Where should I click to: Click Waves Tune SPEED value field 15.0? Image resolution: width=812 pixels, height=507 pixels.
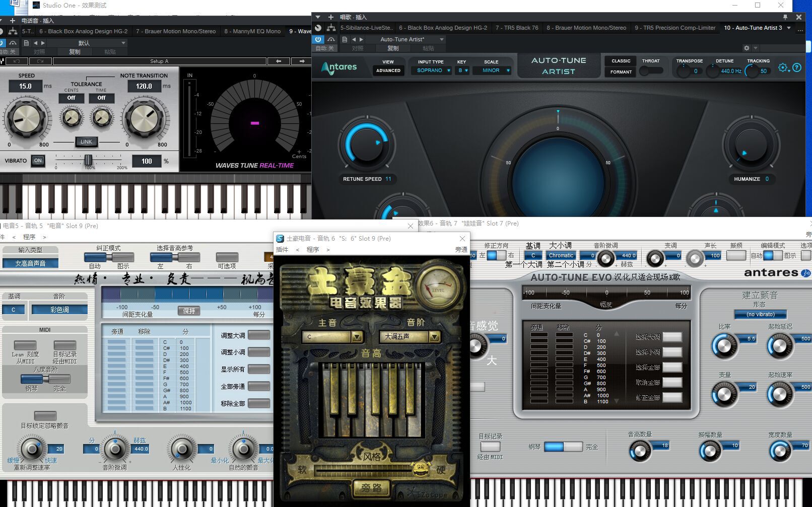tap(25, 86)
